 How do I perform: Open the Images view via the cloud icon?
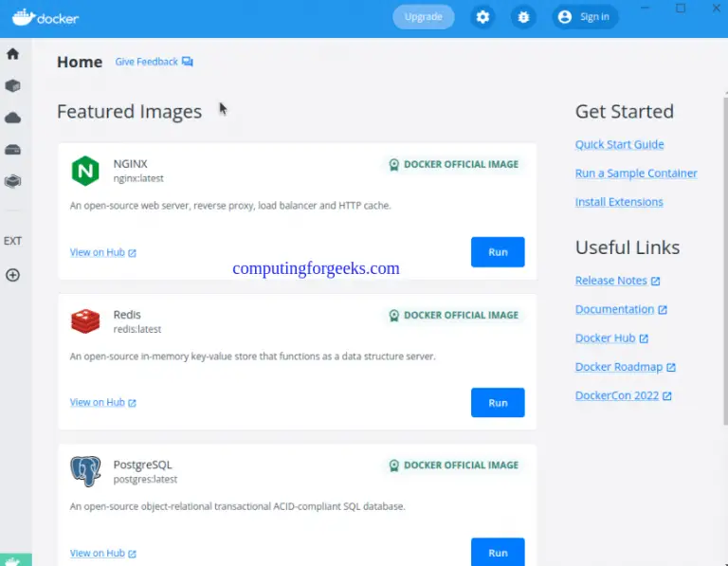pyautogui.click(x=12, y=119)
